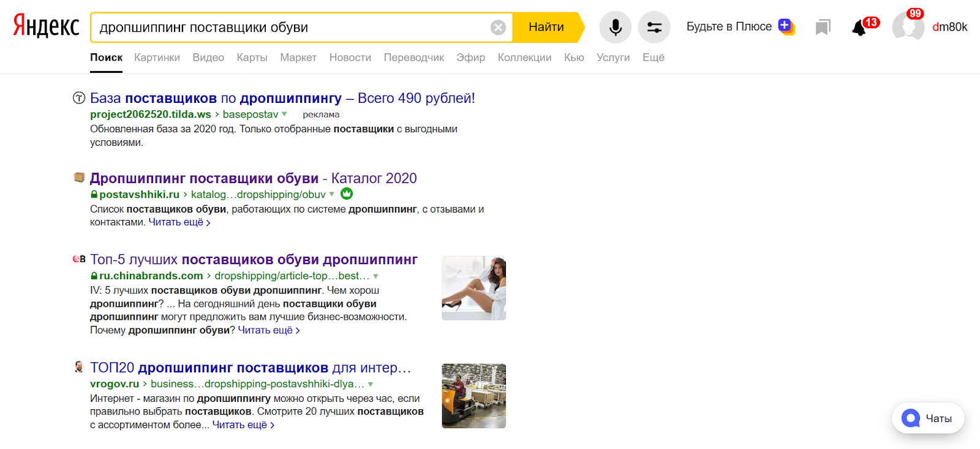
Task: Expand Читать ещё under chinabrands snippet
Action: 269,330
